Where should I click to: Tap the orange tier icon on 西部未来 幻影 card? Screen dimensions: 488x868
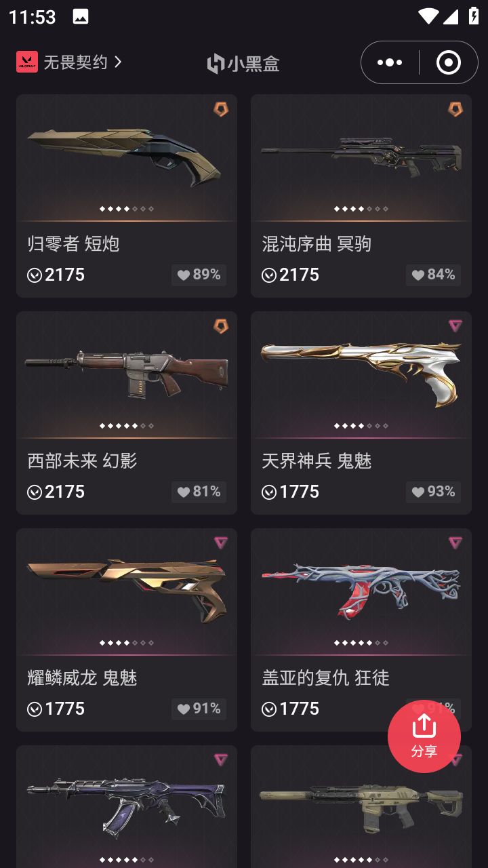[221, 326]
